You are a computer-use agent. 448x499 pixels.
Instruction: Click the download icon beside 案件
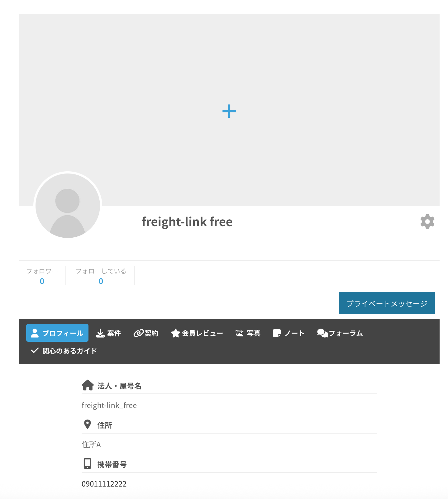coord(100,333)
